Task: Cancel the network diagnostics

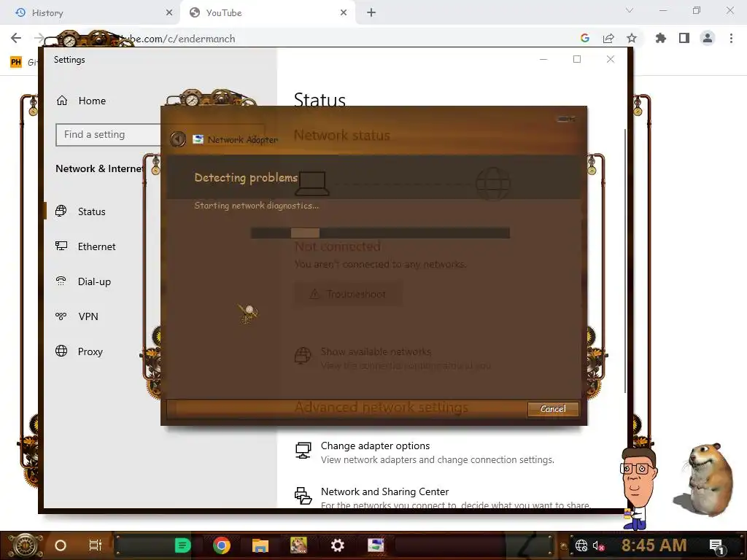Action: click(553, 409)
